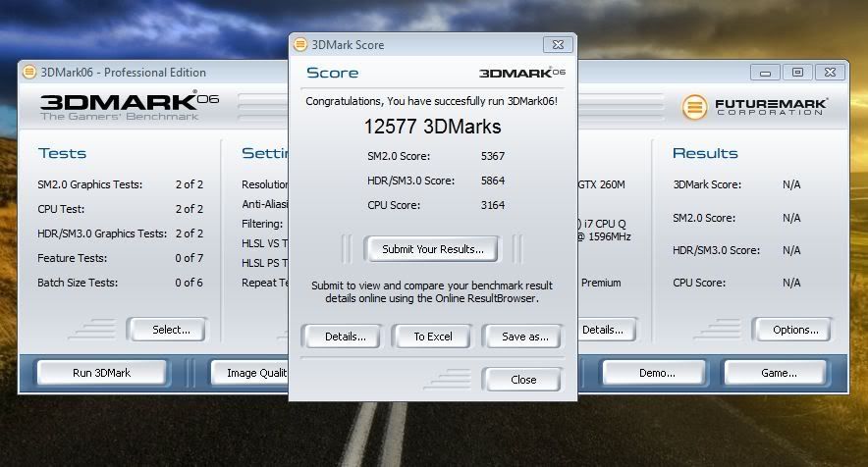Click the HDR/SM3.0 Graphics Tests label
The width and height of the screenshot is (868, 467).
click(x=102, y=233)
